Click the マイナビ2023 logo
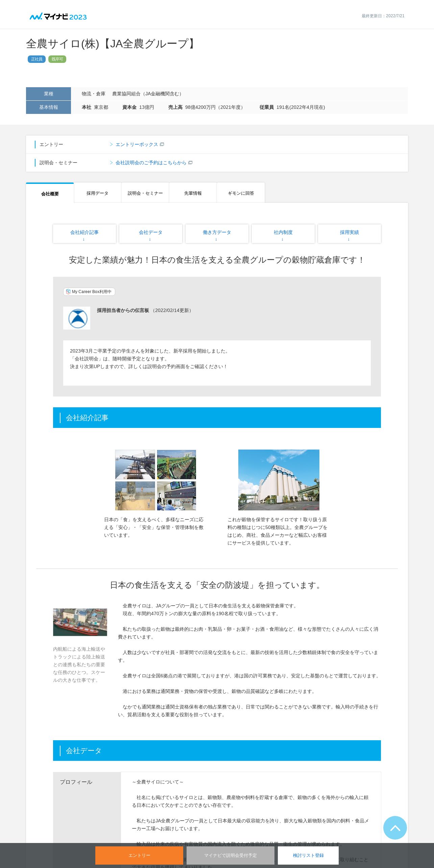 [x=58, y=17]
